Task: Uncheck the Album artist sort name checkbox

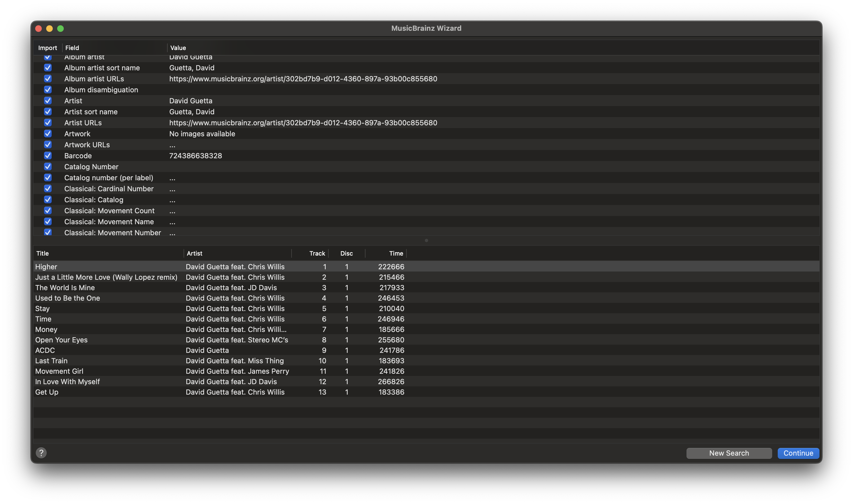Action: 48,68
